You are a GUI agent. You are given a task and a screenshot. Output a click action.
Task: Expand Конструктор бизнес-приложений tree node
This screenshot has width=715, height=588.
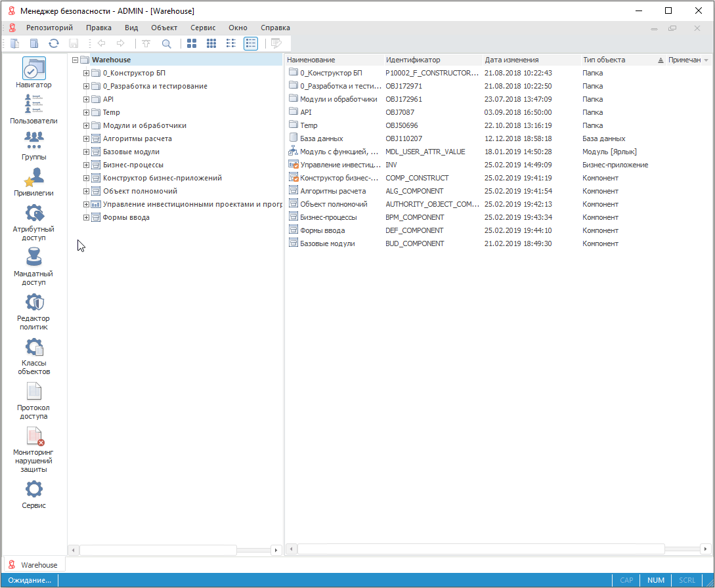pos(86,178)
